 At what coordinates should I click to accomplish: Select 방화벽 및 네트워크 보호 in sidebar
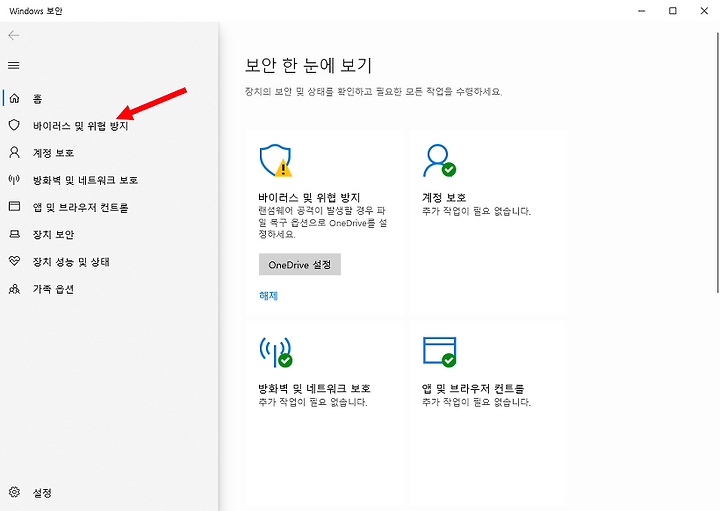tap(85, 180)
